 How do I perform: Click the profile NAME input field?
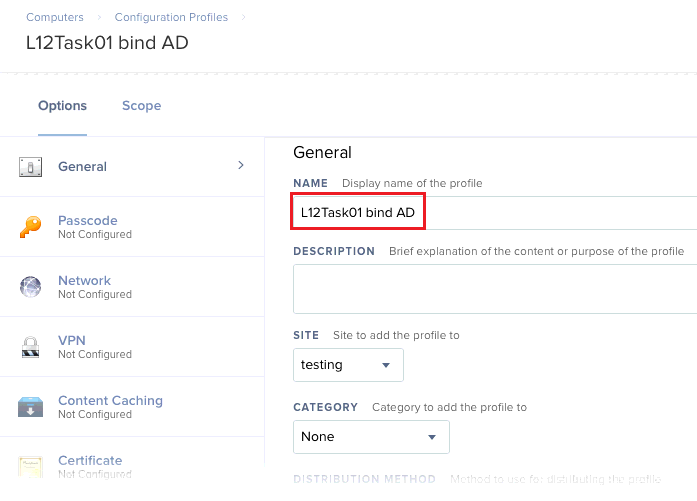pos(495,212)
